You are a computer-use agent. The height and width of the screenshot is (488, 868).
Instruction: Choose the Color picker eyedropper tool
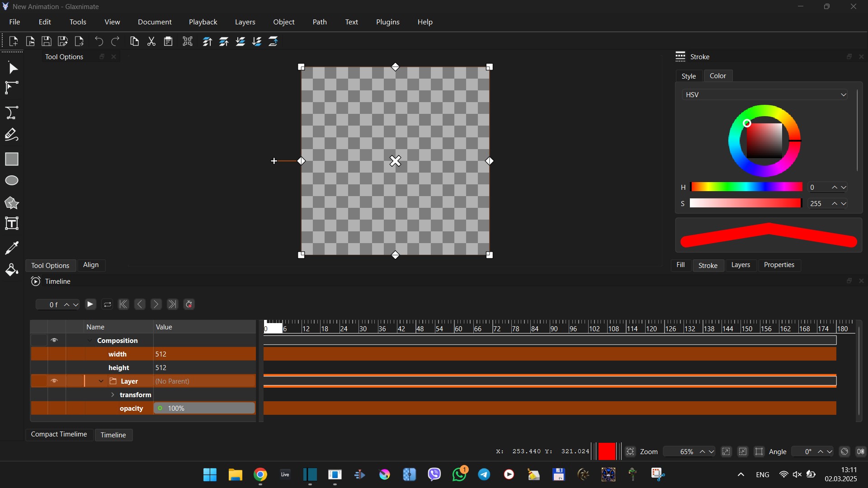pyautogui.click(x=12, y=247)
